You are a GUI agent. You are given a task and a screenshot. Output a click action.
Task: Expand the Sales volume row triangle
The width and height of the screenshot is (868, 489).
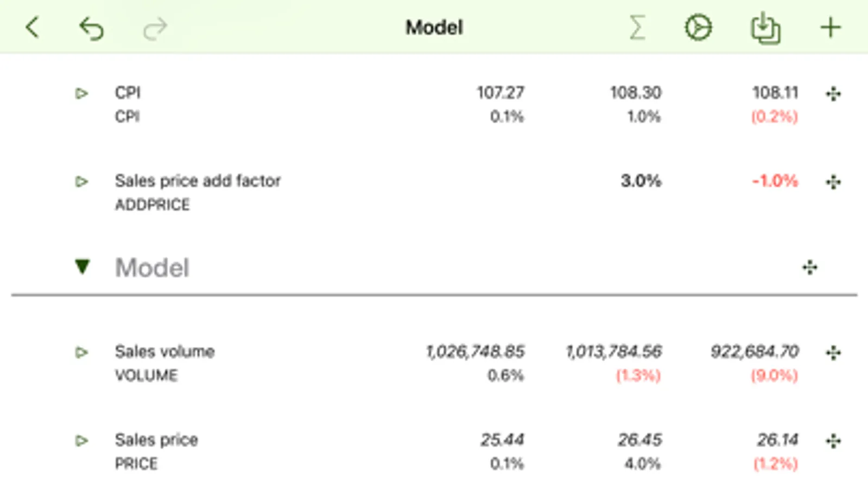81,353
